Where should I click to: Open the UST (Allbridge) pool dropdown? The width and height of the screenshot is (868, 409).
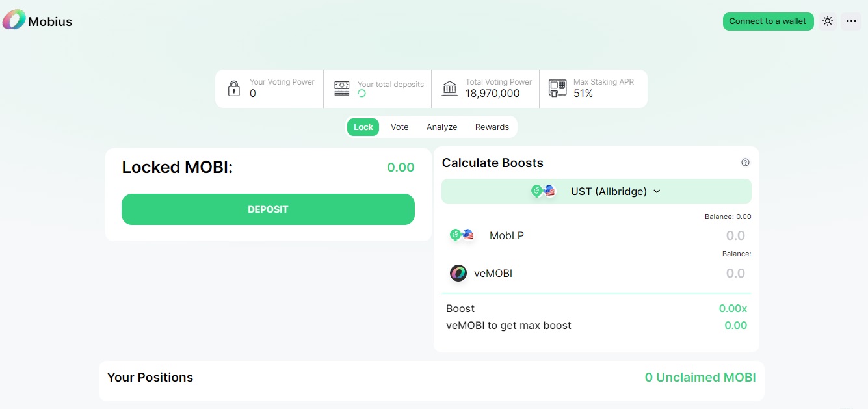pyautogui.click(x=596, y=191)
